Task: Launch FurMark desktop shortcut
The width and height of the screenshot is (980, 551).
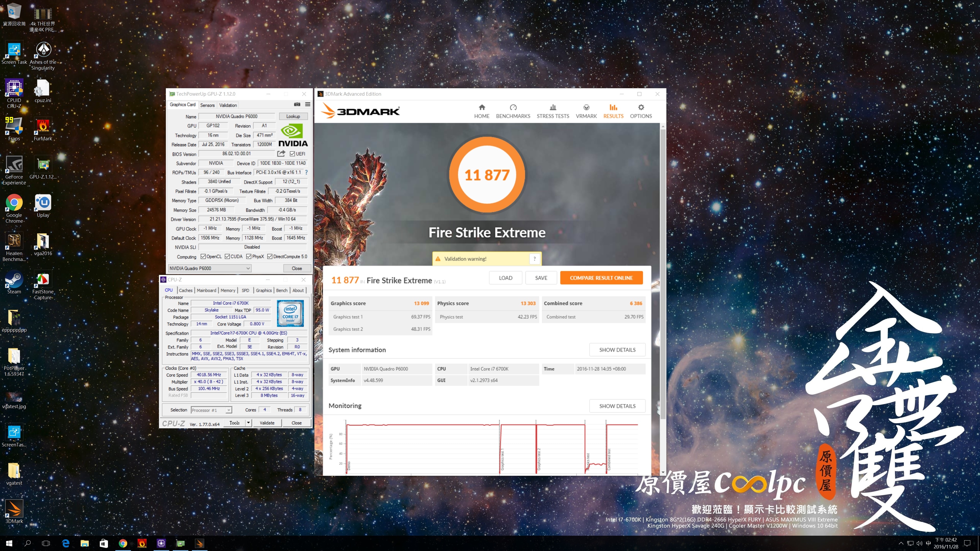Action: 43,129
